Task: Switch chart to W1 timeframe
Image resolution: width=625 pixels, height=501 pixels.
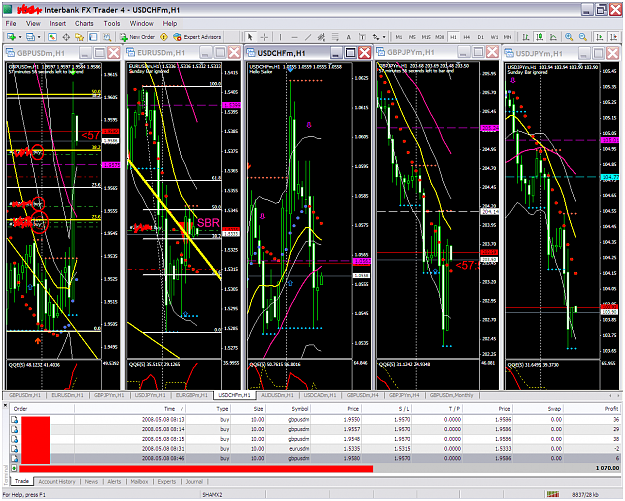Action: point(494,37)
